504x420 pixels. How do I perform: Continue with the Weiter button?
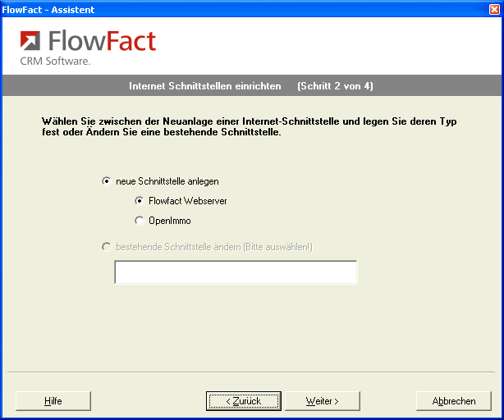tap(323, 401)
